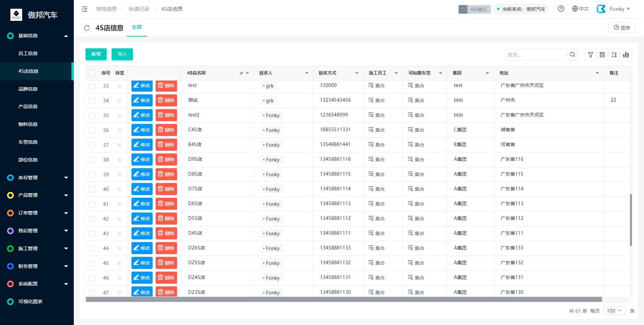This screenshot has width=644, height=325.
Task: Check the checkbox for row 43
Action: pyautogui.click(x=92, y=234)
